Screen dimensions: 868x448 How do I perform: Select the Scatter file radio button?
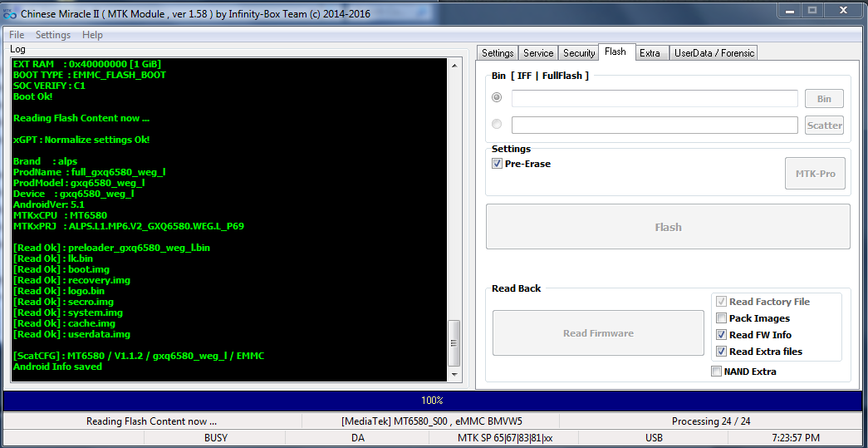point(497,124)
